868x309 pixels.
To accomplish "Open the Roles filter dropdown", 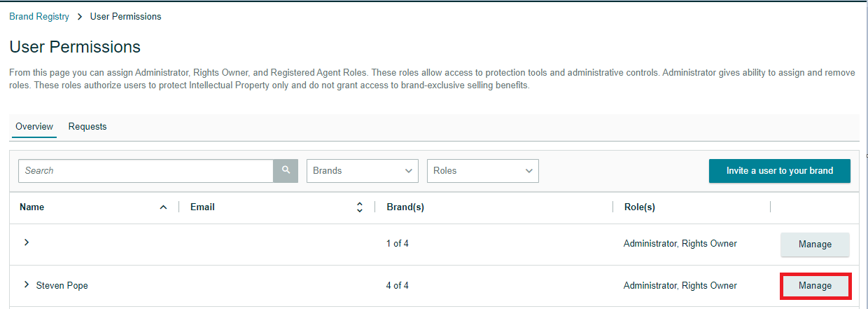I will (x=482, y=170).
